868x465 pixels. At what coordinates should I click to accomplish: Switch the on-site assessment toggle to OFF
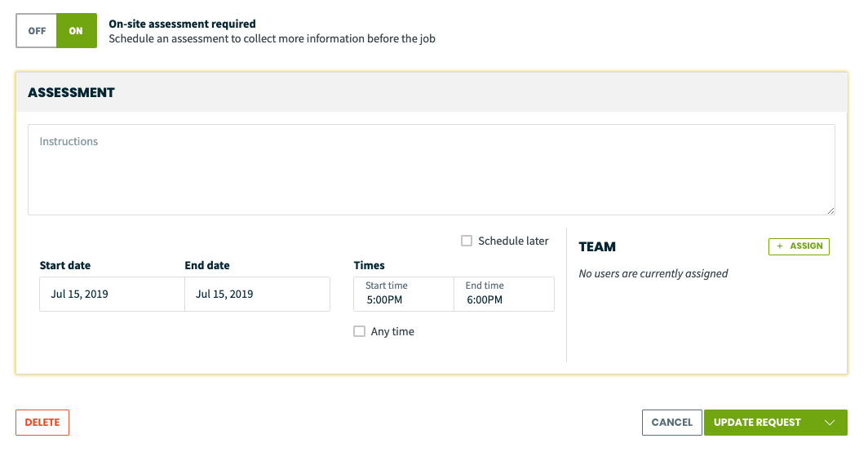coord(37,31)
